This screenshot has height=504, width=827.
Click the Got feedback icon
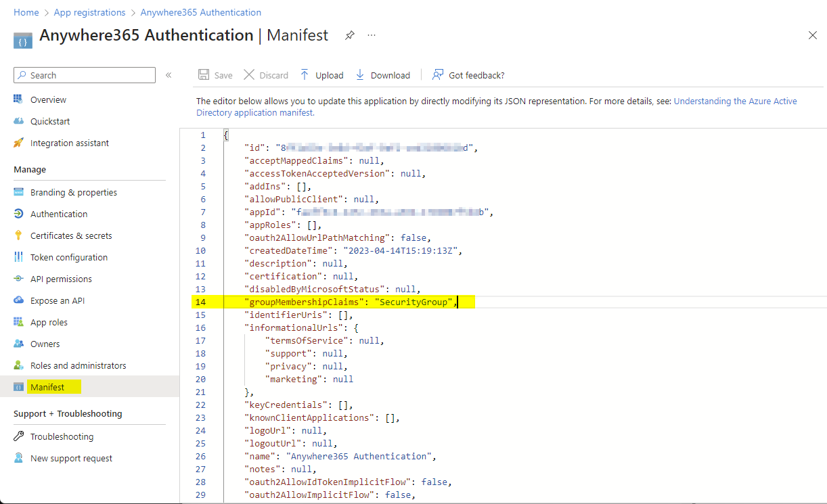[439, 75]
